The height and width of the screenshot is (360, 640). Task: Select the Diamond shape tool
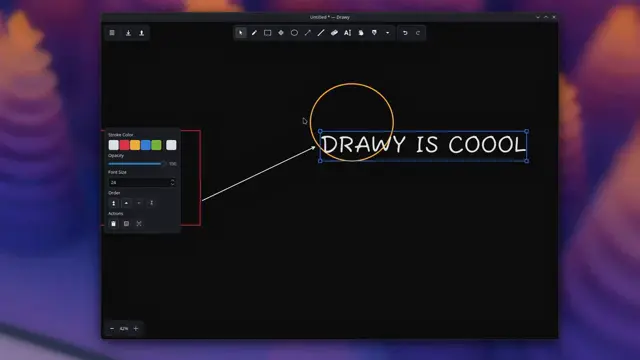pyautogui.click(x=281, y=33)
